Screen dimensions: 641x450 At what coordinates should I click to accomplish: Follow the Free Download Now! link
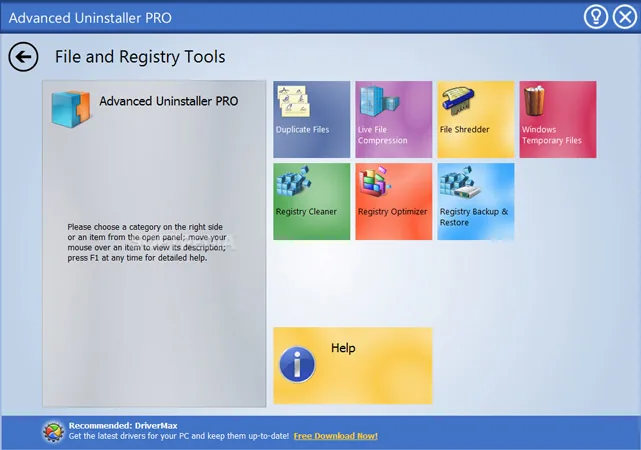tap(336, 436)
